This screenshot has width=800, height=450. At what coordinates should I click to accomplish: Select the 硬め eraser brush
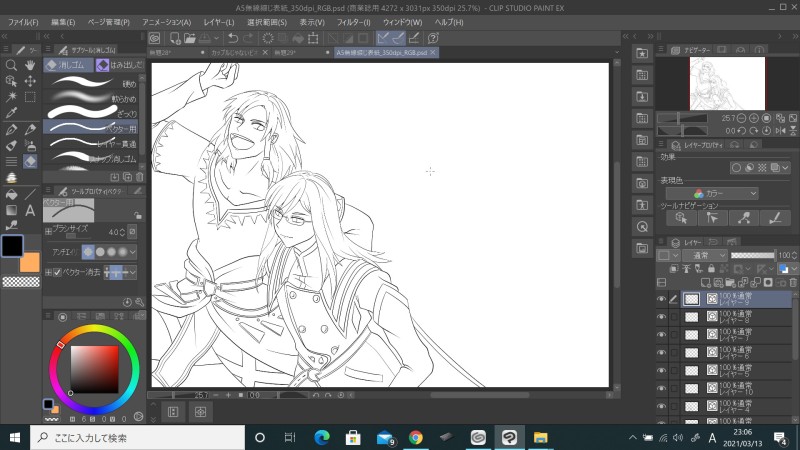click(91, 83)
